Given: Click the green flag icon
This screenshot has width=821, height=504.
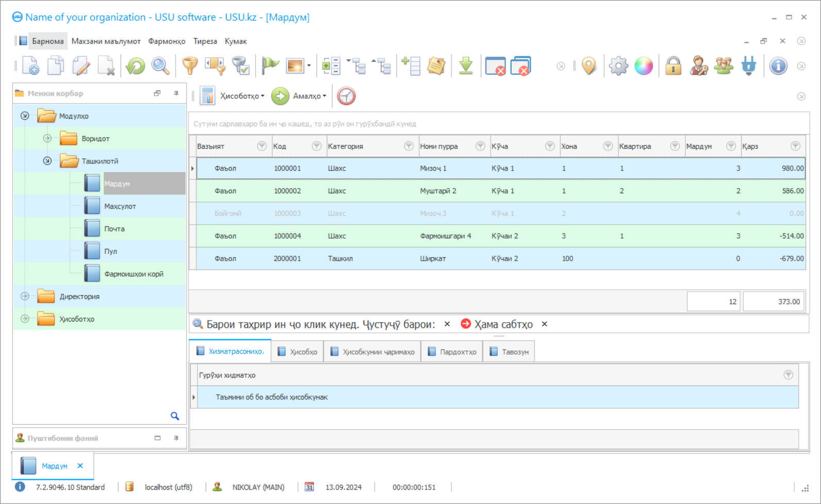Looking at the screenshot, I should [270, 66].
